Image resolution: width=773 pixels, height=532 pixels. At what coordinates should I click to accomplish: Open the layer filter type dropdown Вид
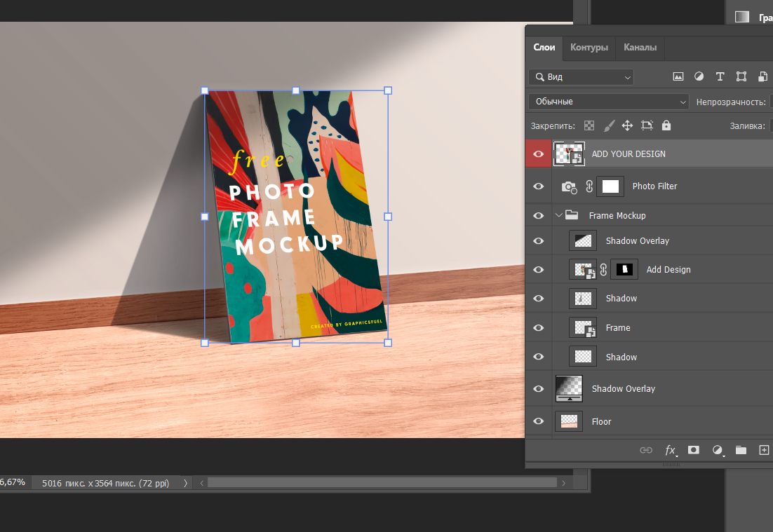[581, 77]
